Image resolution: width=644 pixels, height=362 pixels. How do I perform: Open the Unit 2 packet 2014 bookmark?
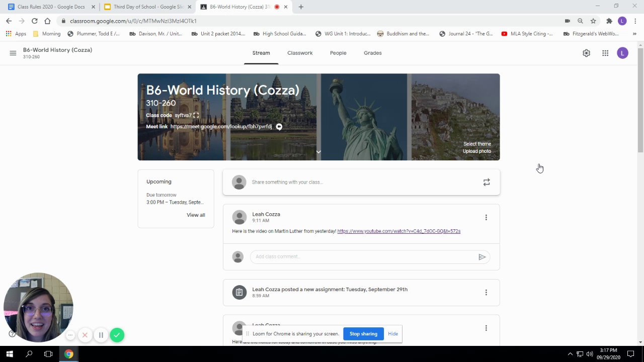tap(218, 34)
